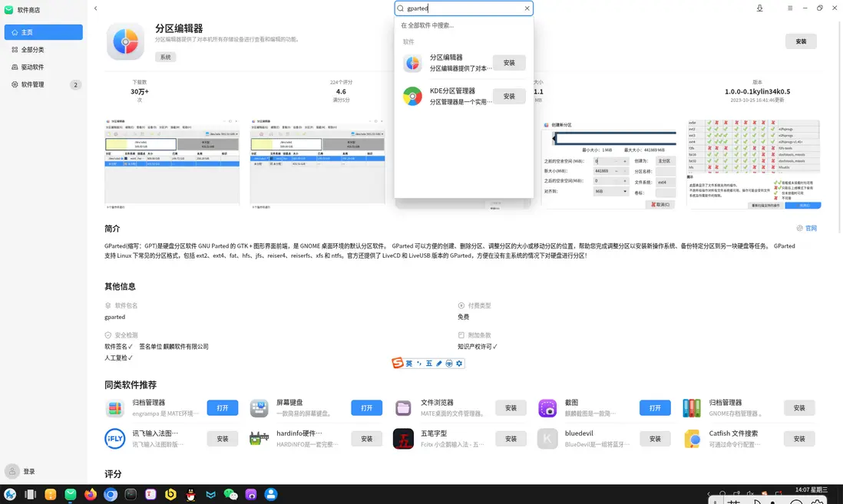
Task: Click the 分区编辑器 icon in search results
Action: [x=412, y=63]
